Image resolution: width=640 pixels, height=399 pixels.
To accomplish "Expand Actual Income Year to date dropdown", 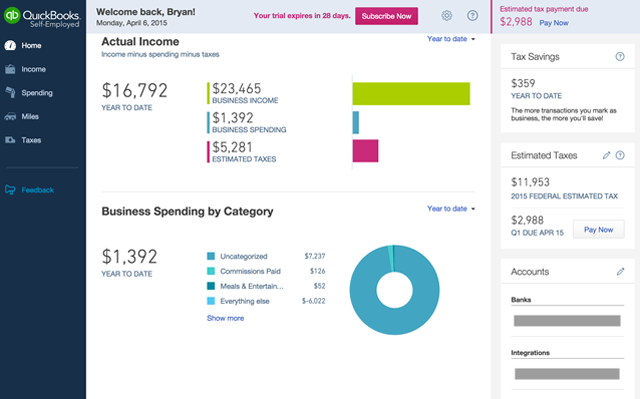I will pos(451,39).
